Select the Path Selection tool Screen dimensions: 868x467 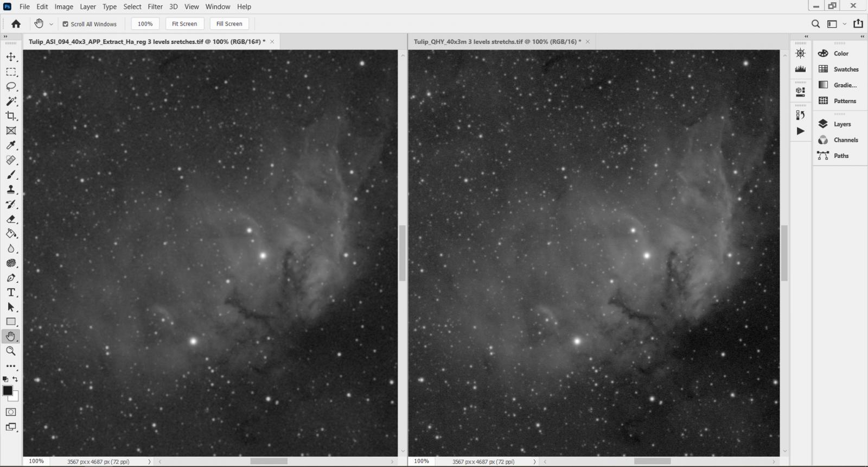click(11, 307)
